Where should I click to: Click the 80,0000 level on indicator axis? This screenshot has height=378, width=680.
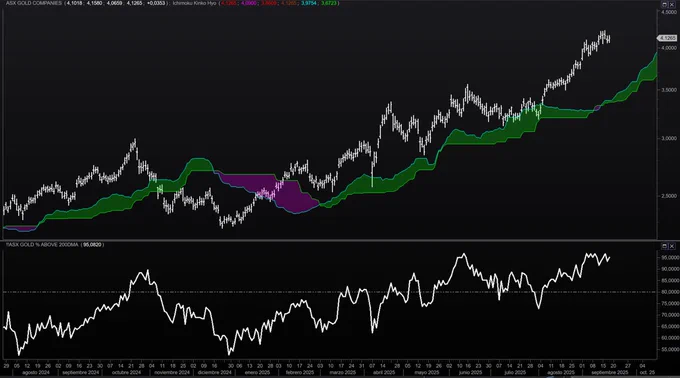[x=670, y=292]
